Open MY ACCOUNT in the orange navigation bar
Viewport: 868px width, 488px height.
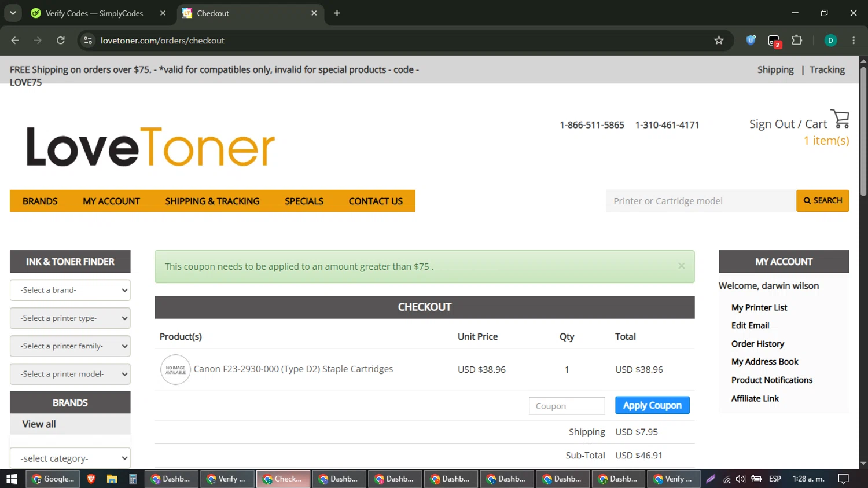(112, 201)
